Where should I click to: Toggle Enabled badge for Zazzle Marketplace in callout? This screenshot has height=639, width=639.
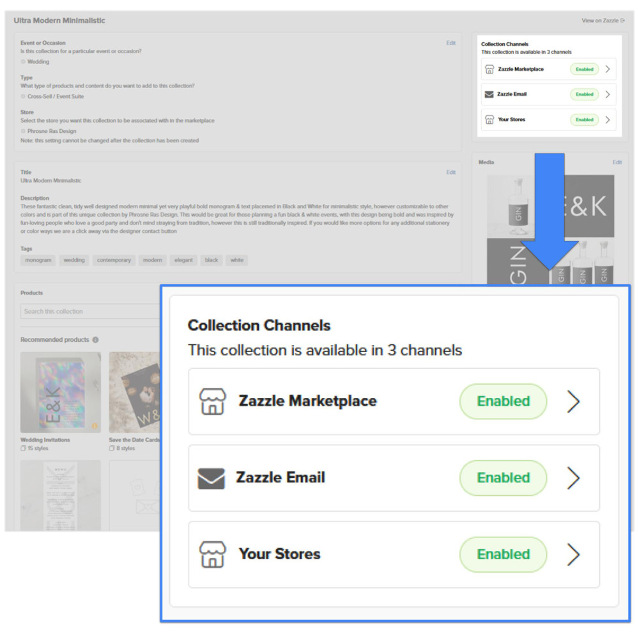coord(503,401)
